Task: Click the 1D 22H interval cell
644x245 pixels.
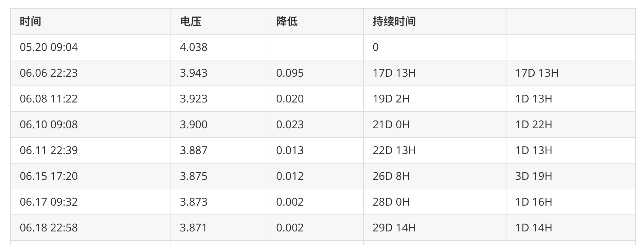Action: [x=534, y=125]
